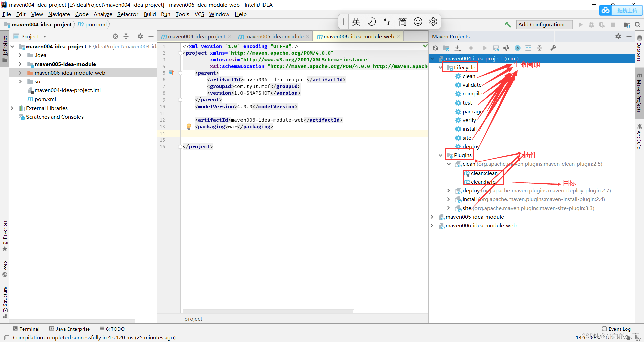Toggle the Ant Build tool window stripe

(639, 136)
